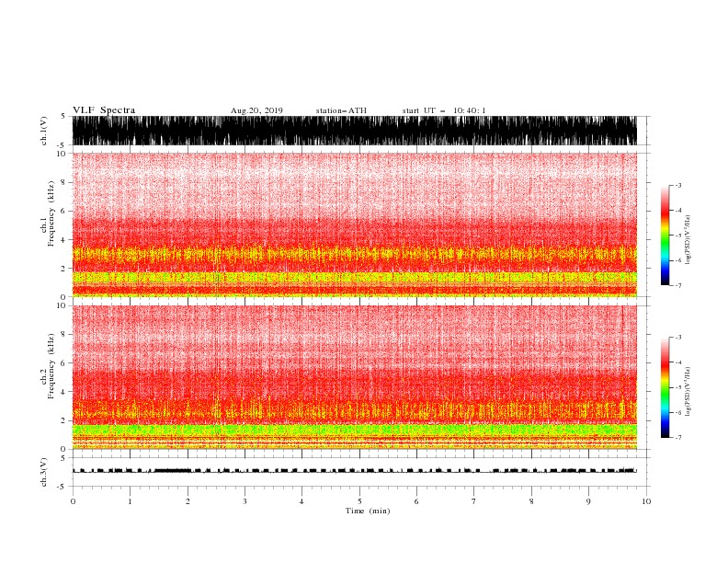Click the "8" kHz tick on ch.1 spectrogram axis
Screen dimensions: 728x563
(x=64, y=182)
